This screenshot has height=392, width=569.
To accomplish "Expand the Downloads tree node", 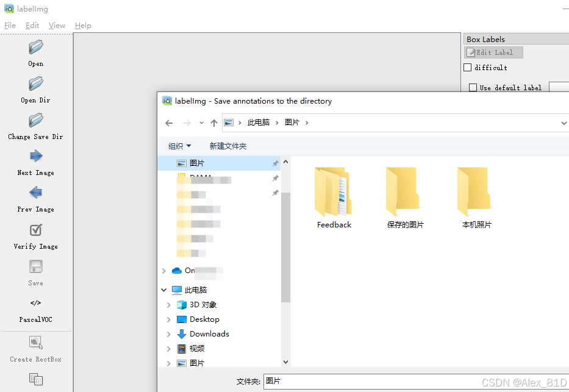I will pos(168,334).
